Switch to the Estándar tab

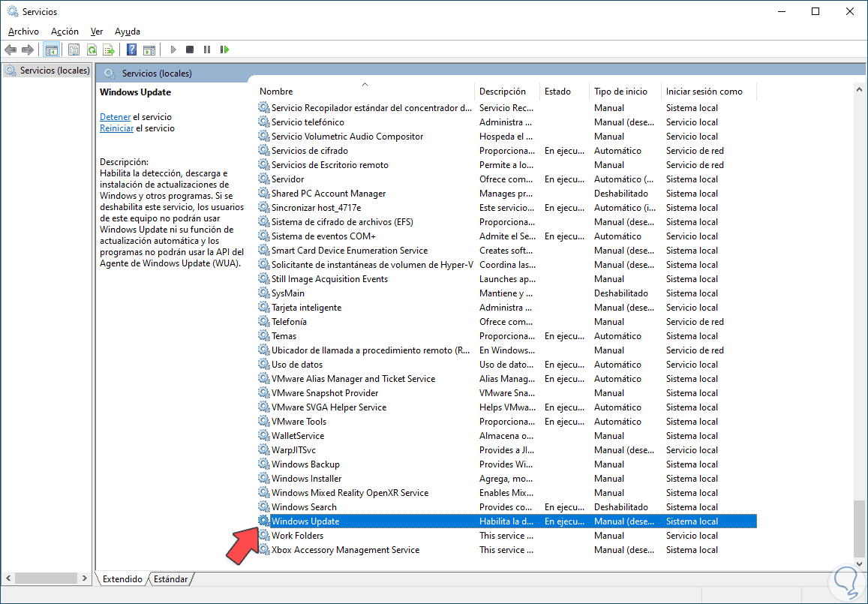pyautogui.click(x=170, y=579)
